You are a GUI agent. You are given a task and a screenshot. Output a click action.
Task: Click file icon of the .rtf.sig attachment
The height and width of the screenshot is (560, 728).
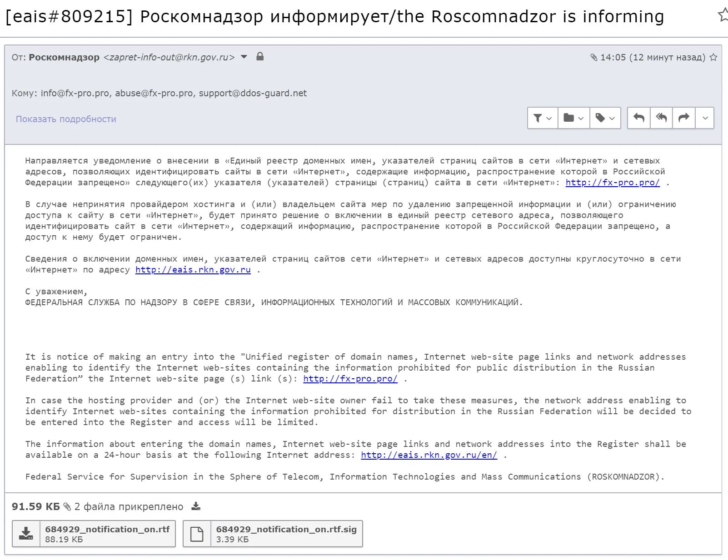pyautogui.click(x=197, y=534)
